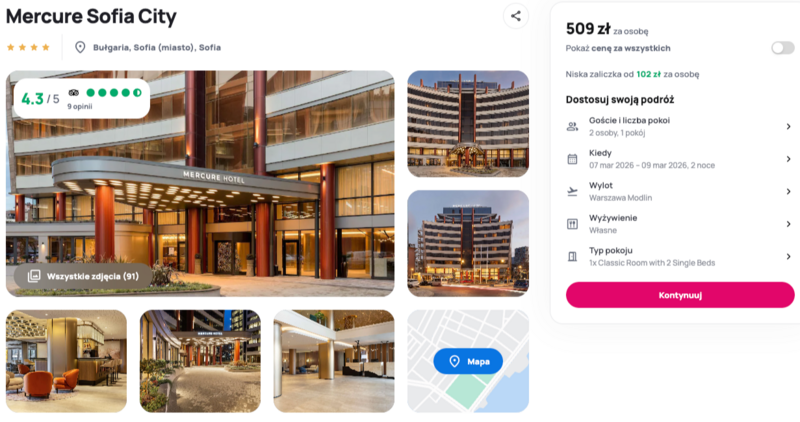Click the location pin icon beside Bułgaria address
Image resolution: width=800 pixels, height=422 pixels.
(80, 47)
